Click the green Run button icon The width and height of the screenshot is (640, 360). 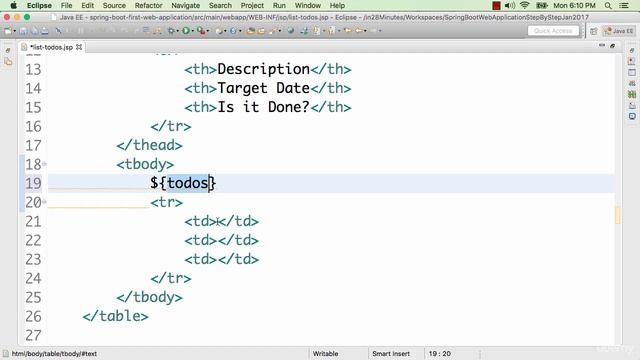[x=186, y=31]
